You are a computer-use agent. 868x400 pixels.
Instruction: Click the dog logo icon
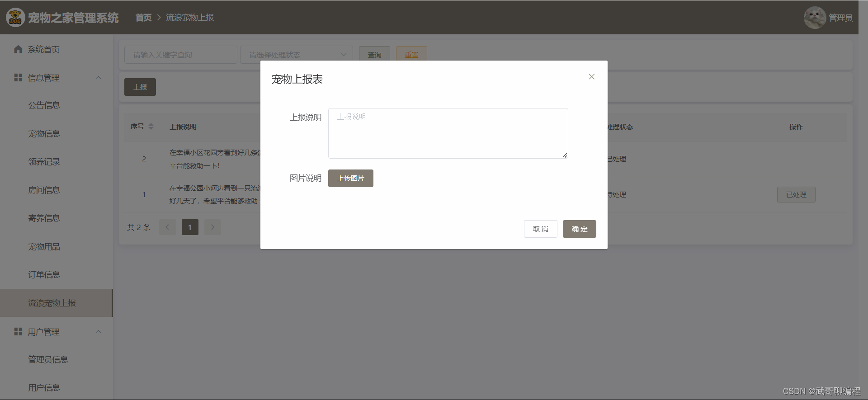tap(15, 18)
